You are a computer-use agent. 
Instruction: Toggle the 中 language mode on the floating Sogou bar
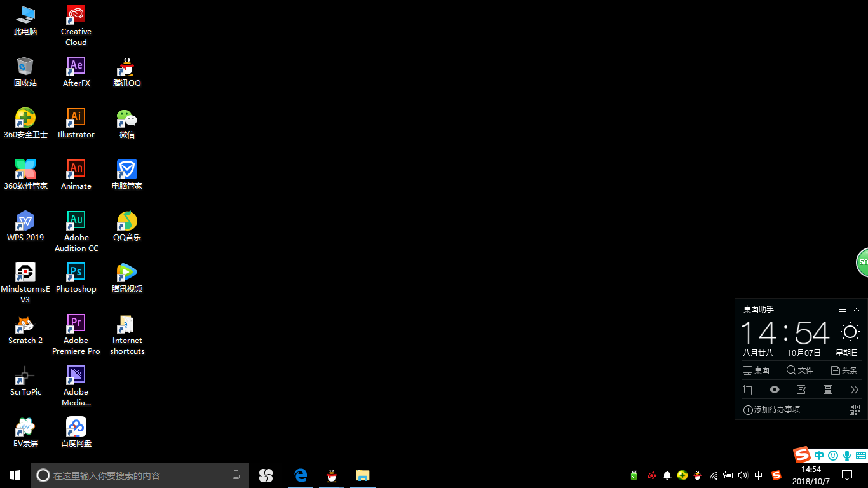(x=819, y=456)
